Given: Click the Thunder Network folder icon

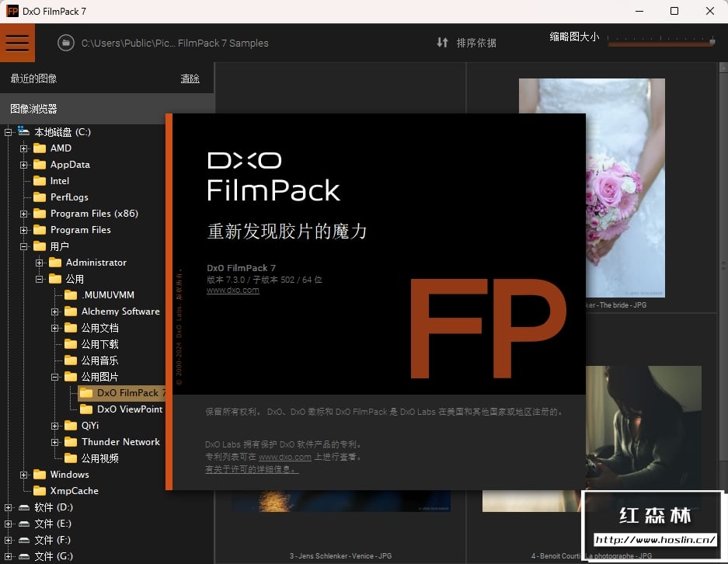Looking at the screenshot, I should pyautogui.click(x=71, y=442).
